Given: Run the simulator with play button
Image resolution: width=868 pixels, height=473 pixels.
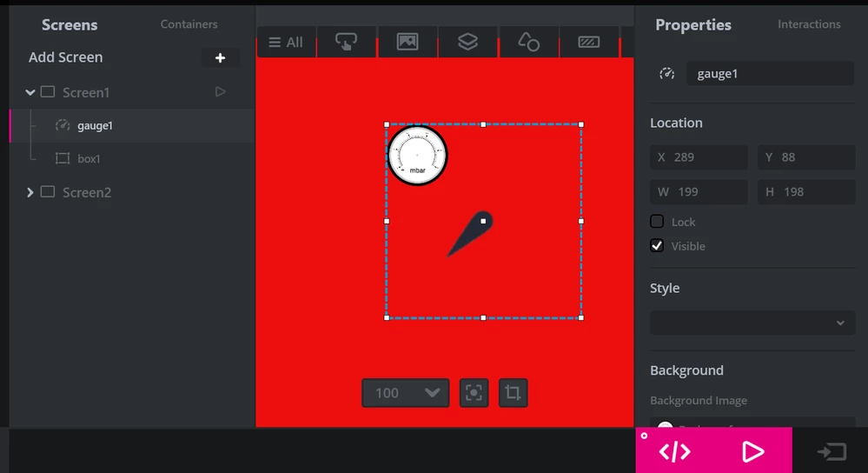Looking at the screenshot, I should pyautogui.click(x=752, y=452).
